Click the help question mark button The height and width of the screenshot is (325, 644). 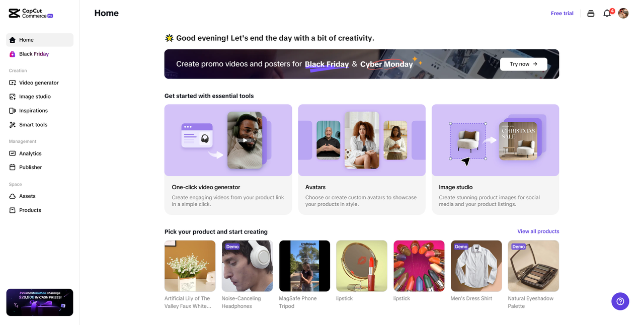point(620,301)
